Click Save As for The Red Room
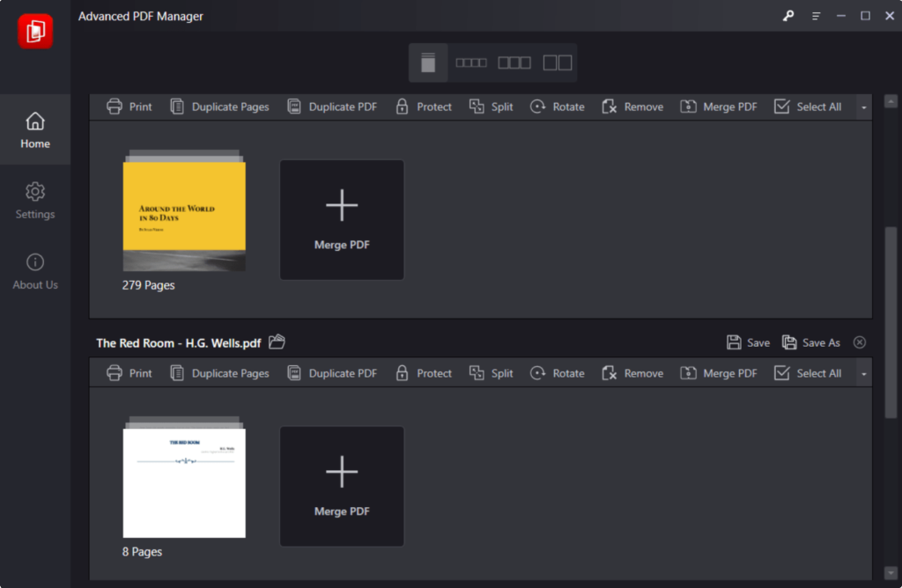This screenshot has width=902, height=588. 811,342
